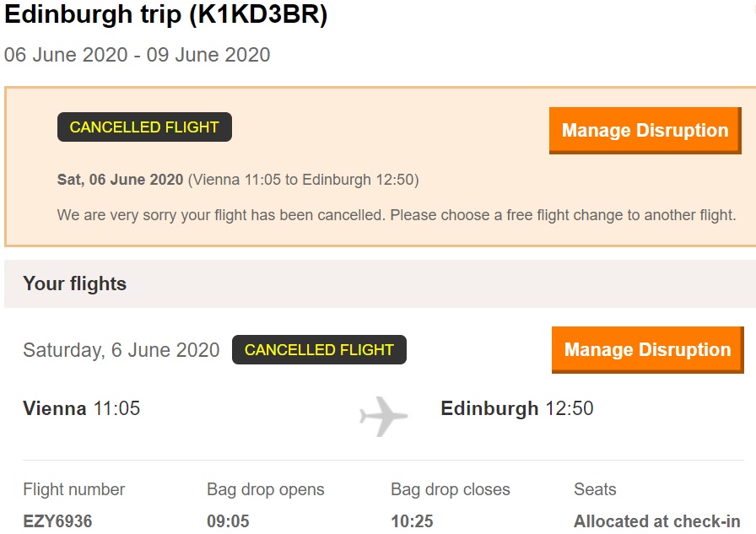Image resolution: width=756 pixels, height=534 pixels.
Task: Click Manage Disruption beside Saturday, 6 June 2020
Action: [647, 350]
